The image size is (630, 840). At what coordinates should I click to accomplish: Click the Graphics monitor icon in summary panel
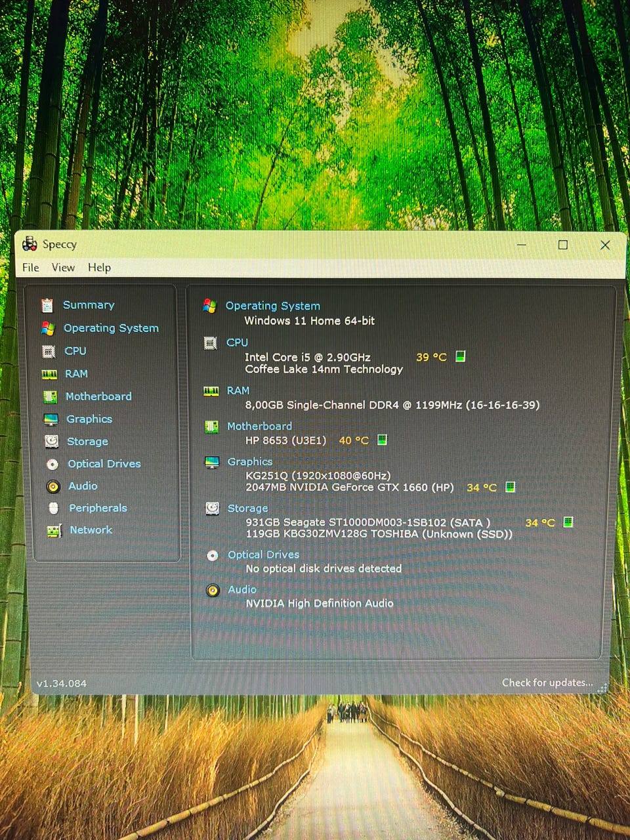point(211,463)
